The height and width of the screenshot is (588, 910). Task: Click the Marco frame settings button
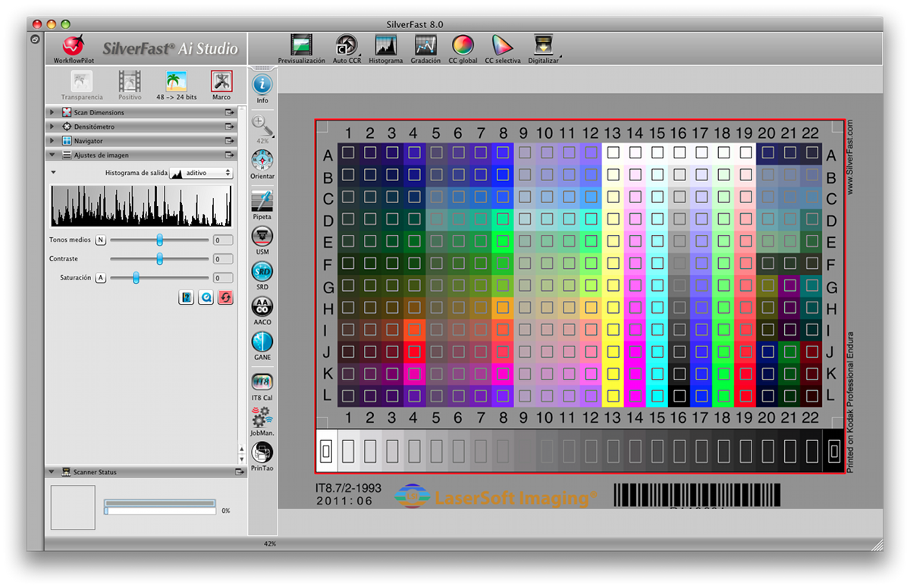(x=221, y=82)
